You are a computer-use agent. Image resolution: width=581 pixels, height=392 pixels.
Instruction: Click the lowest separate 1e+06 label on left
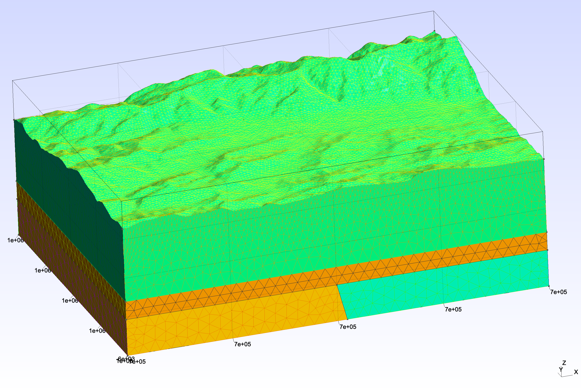pyautogui.click(x=97, y=331)
